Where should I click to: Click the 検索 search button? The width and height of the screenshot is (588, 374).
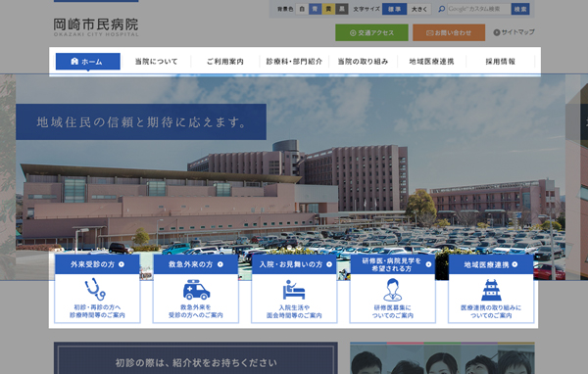[x=520, y=9]
